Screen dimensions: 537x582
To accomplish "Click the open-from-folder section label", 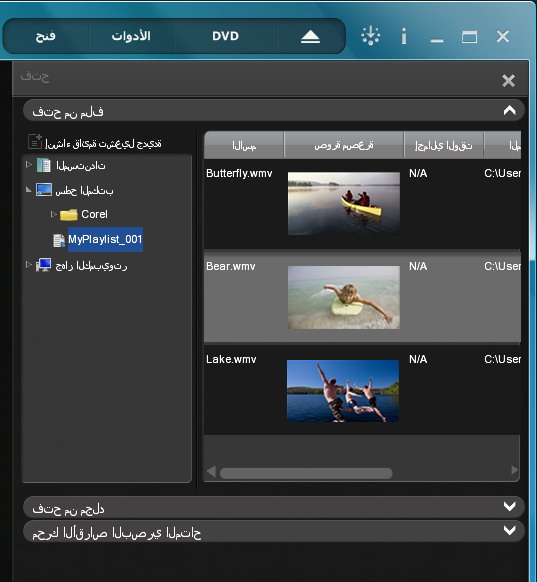I will point(68,509).
